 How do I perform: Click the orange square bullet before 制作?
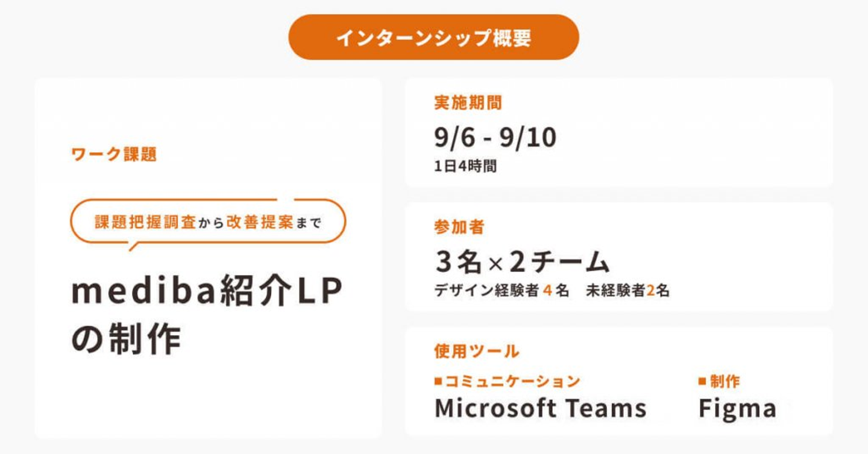pyautogui.click(x=702, y=381)
